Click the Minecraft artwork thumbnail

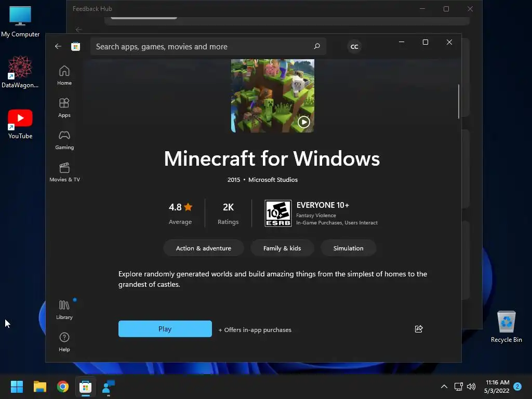tap(272, 96)
